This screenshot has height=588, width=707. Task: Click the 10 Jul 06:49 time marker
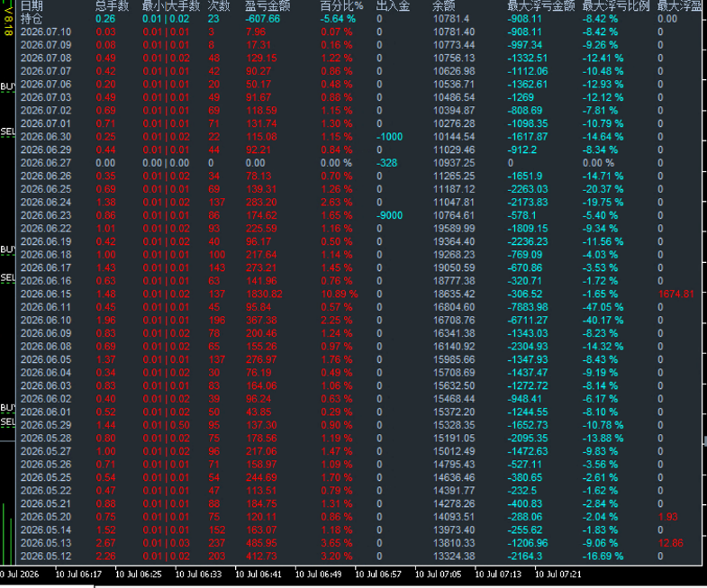(x=318, y=574)
